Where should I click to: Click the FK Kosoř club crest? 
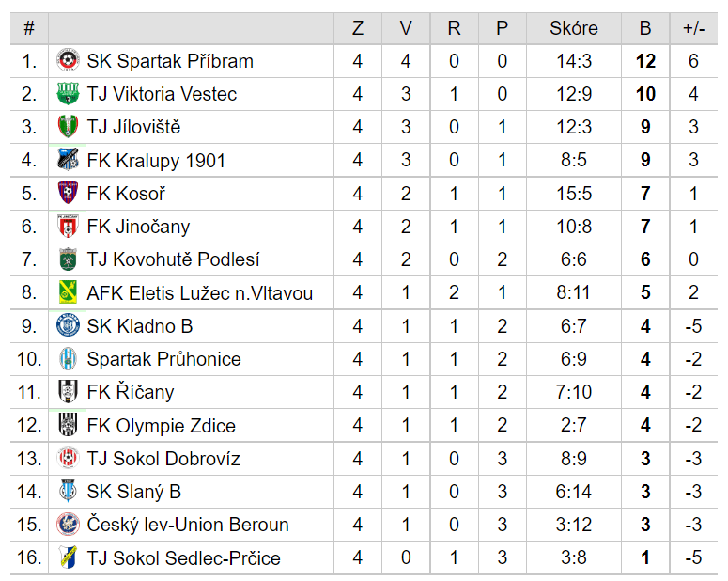(x=68, y=193)
